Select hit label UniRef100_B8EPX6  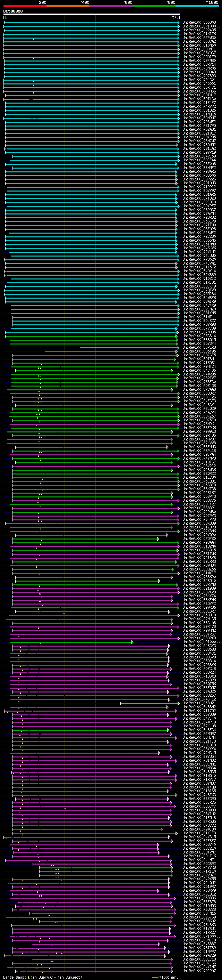(x=199, y=428)
